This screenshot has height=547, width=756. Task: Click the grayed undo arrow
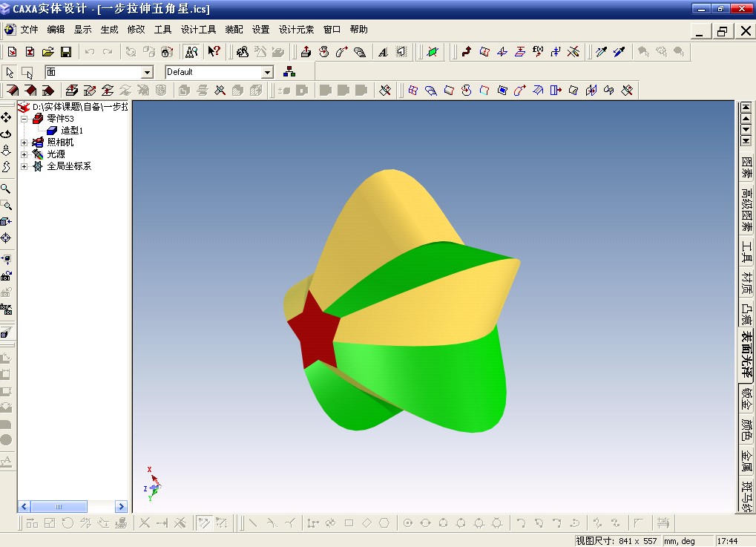coord(90,52)
